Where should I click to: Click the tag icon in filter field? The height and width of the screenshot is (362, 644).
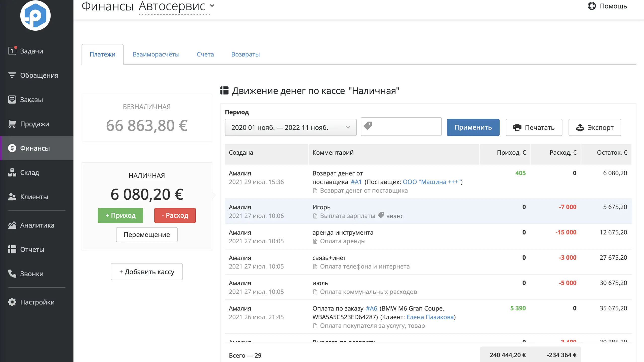coord(368,125)
